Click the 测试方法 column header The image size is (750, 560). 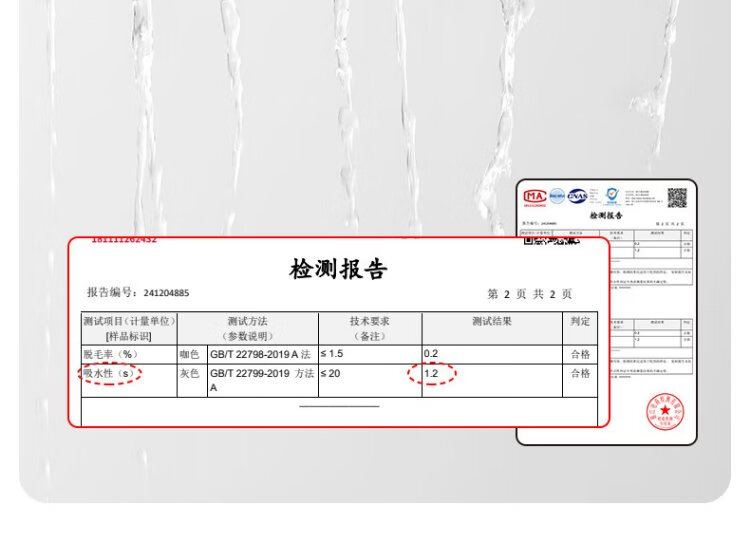pyautogui.click(x=247, y=328)
